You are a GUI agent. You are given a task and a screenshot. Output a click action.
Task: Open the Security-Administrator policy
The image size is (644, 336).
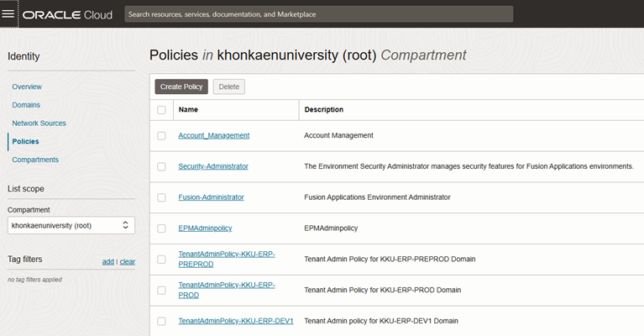[213, 166]
